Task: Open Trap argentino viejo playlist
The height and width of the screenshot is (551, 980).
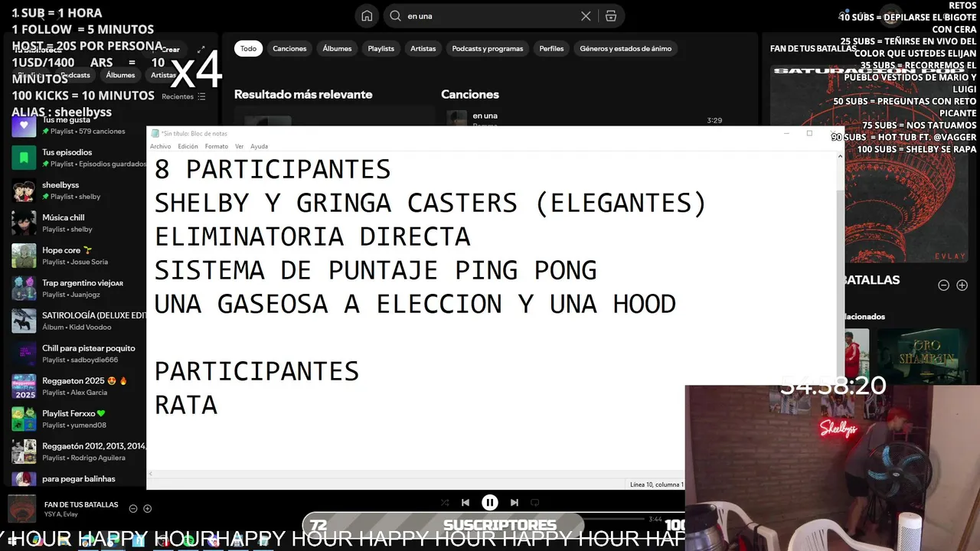Action: click(78, 289)
